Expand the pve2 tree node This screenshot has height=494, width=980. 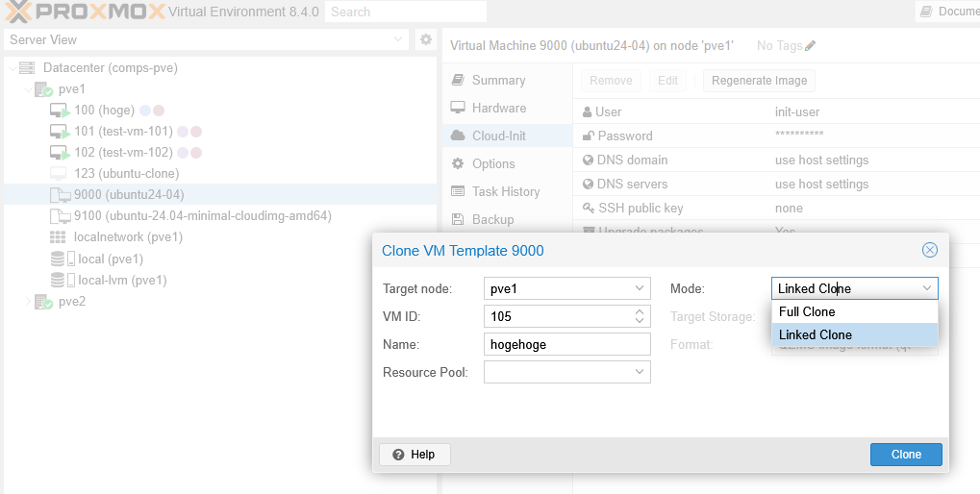pos(28,302)
